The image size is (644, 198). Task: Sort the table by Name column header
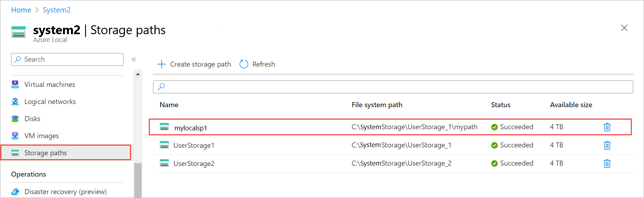(169, 105)
